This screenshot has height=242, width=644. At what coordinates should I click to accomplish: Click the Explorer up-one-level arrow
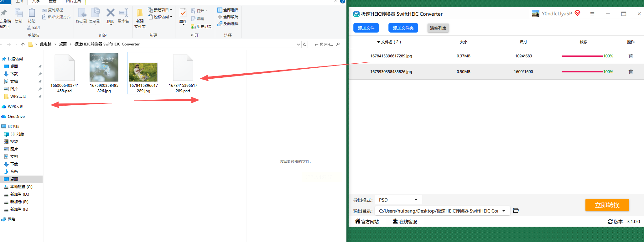[23, 45]
